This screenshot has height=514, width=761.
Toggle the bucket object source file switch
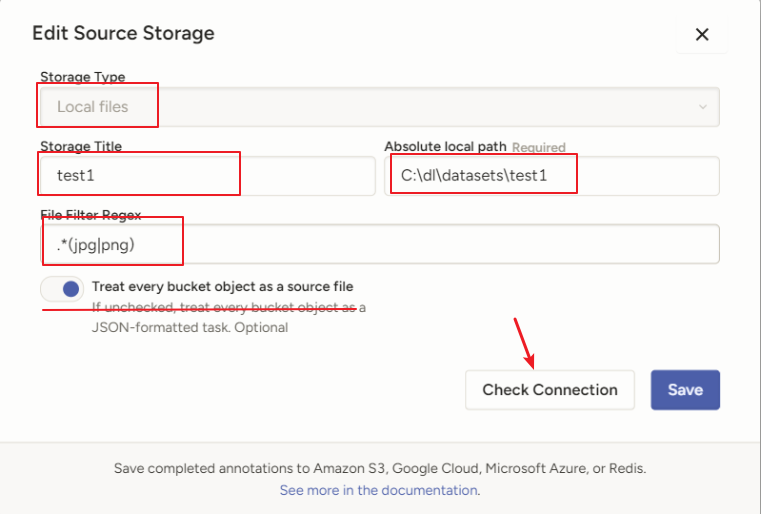(62, 289)
